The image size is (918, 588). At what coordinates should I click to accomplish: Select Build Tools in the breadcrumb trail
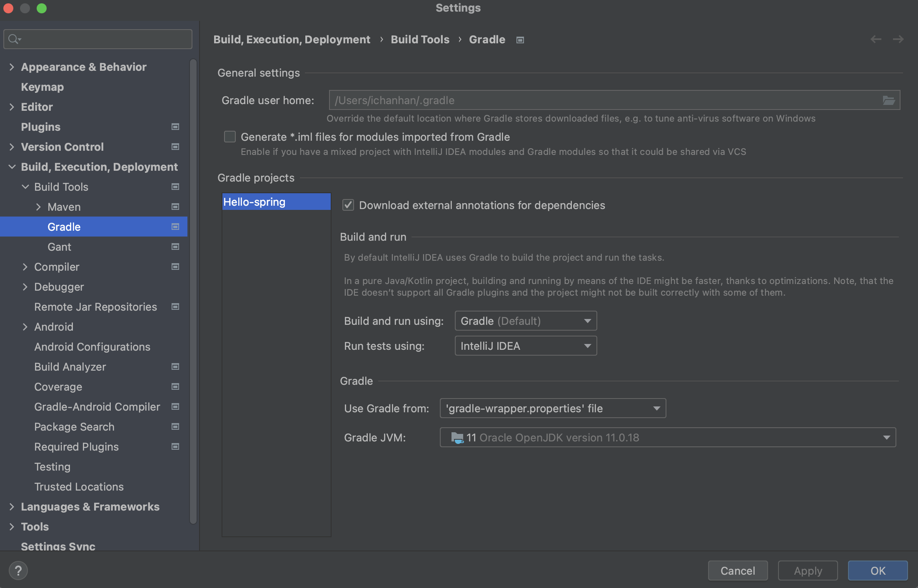click(420, 39)
